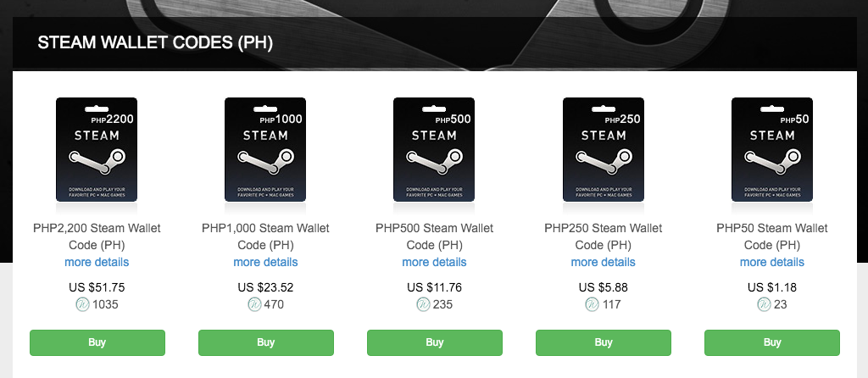Buy the PHP50 Steam Wallet Code
This screenshot has height=378, width=868.
pos(772,342)
